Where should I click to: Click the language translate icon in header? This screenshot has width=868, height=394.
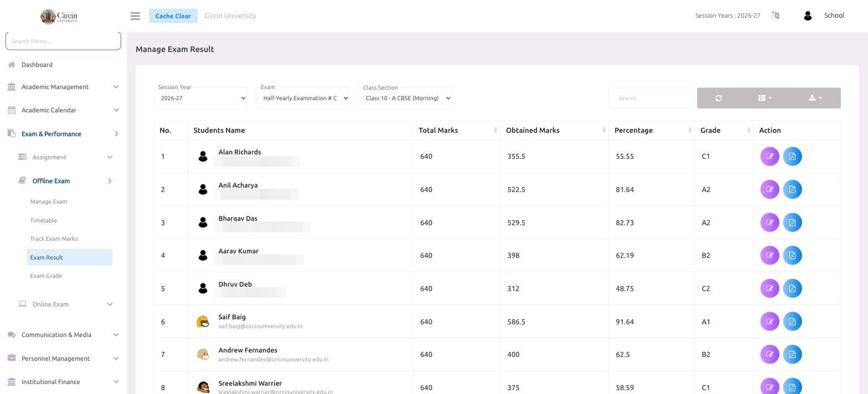tap(775, 15)
